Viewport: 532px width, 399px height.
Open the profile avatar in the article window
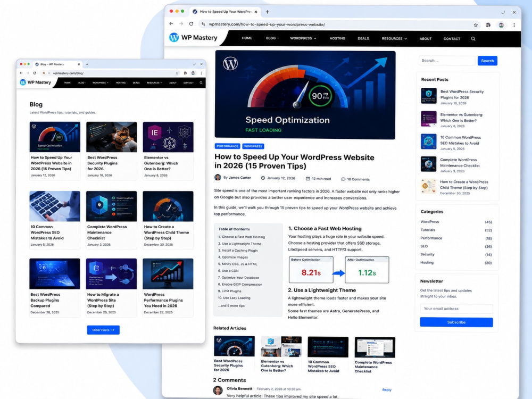(501, 25)
